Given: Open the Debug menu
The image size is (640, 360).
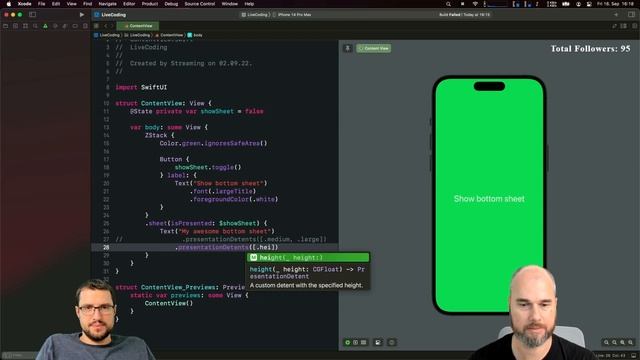Looking at the screenshot, I should pyautogui.click(x=171, y=4).
